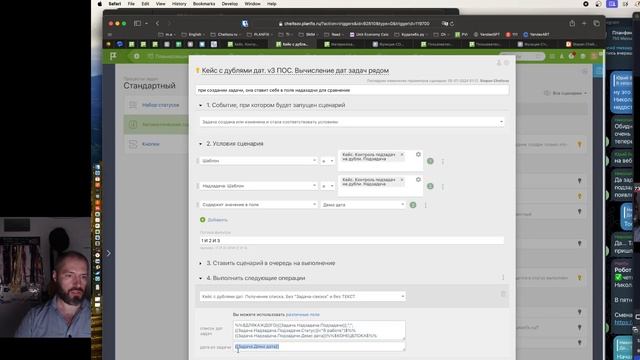The image size is (640, 360).
Task: Add a new condition with 'Добавить'
Action: (213, 220)
